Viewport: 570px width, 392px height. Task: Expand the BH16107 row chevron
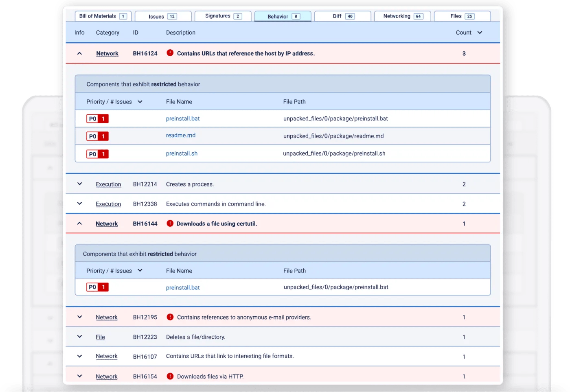[79, 356]
